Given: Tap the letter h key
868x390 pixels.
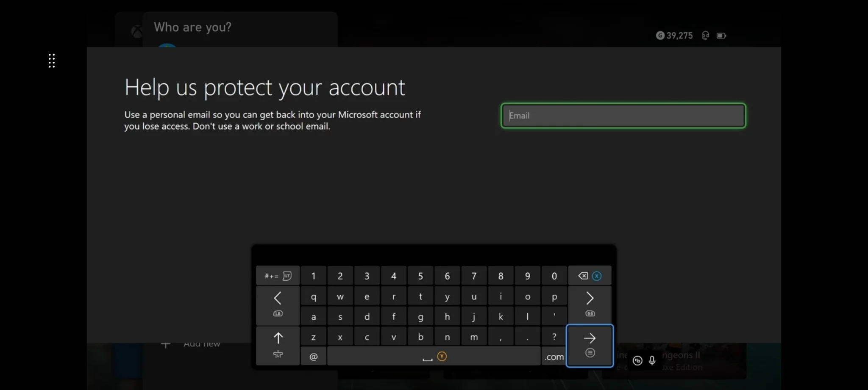Looking at the screenshot, I should pyautogui.click(x=447, y=316).
